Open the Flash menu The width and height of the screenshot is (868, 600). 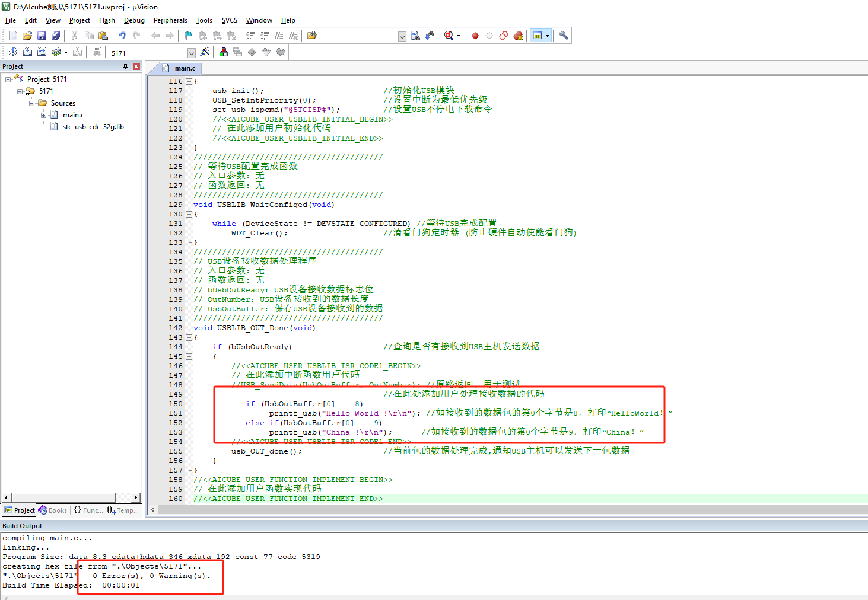[x=107, y=20]
